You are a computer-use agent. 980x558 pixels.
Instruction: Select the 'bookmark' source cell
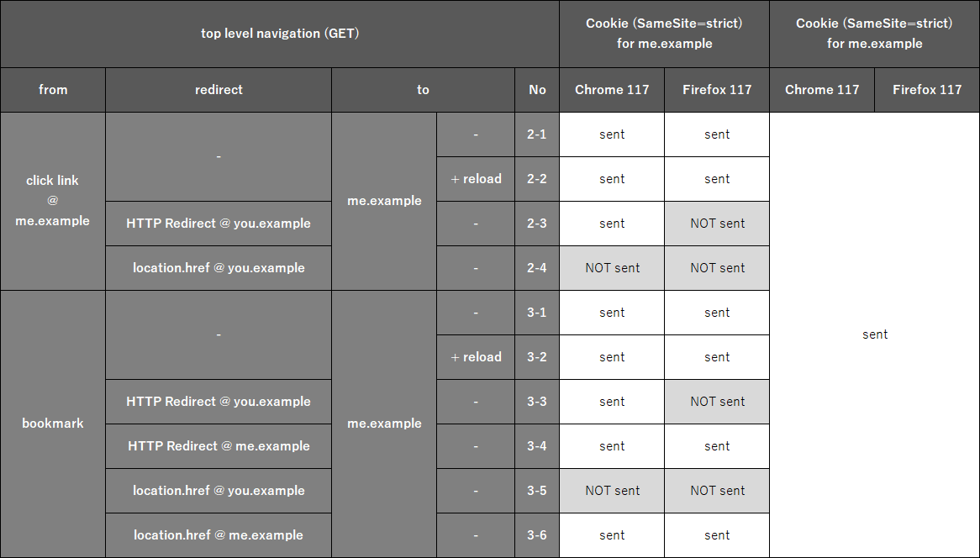(x=53, y=424)
